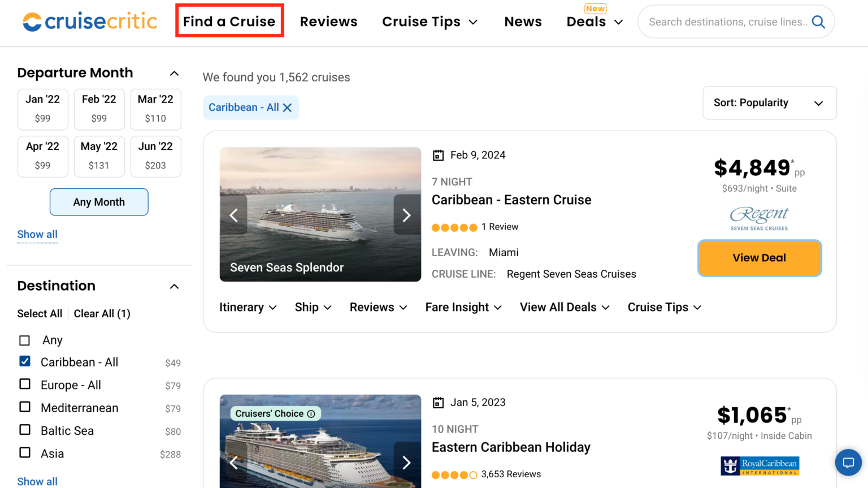Check the Mediterranean checkbox

click(x=25, y=407)
